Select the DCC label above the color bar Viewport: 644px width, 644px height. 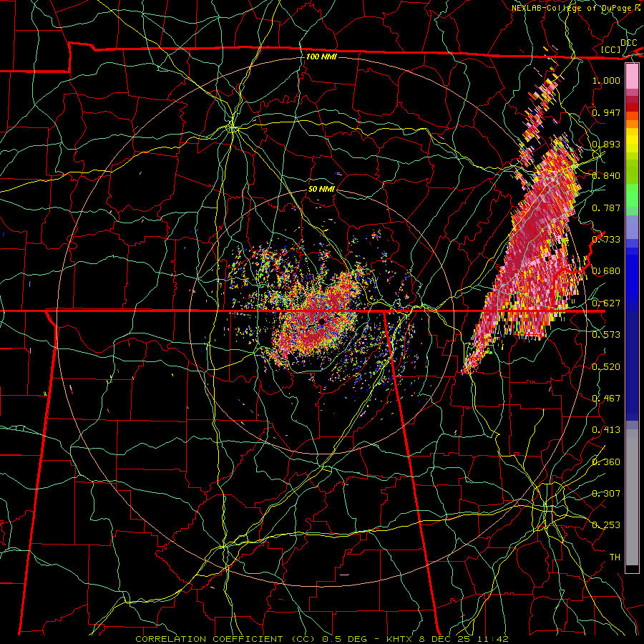point(628,43)
